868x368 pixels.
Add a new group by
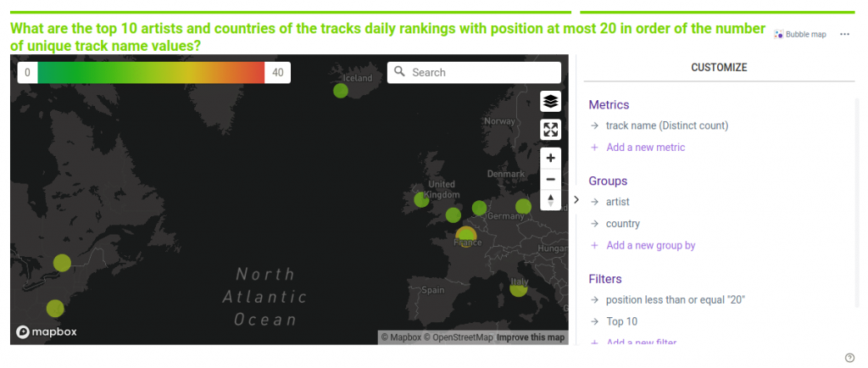(650, 246)
